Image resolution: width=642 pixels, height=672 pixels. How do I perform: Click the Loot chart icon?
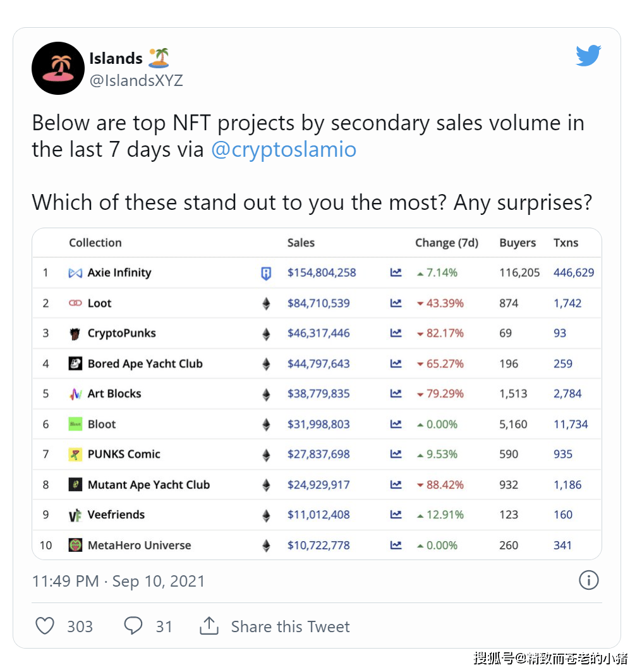coord(396,303)
